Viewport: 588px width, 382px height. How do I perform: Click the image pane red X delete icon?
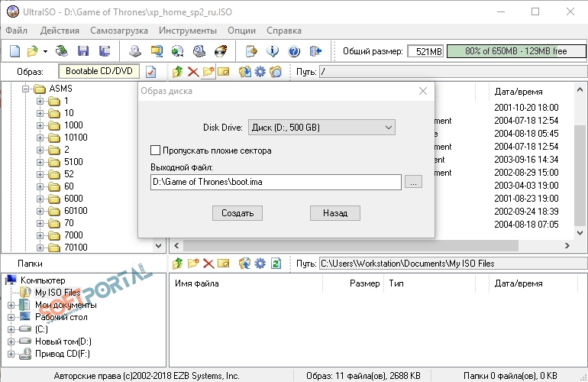(x=193, y=71)
